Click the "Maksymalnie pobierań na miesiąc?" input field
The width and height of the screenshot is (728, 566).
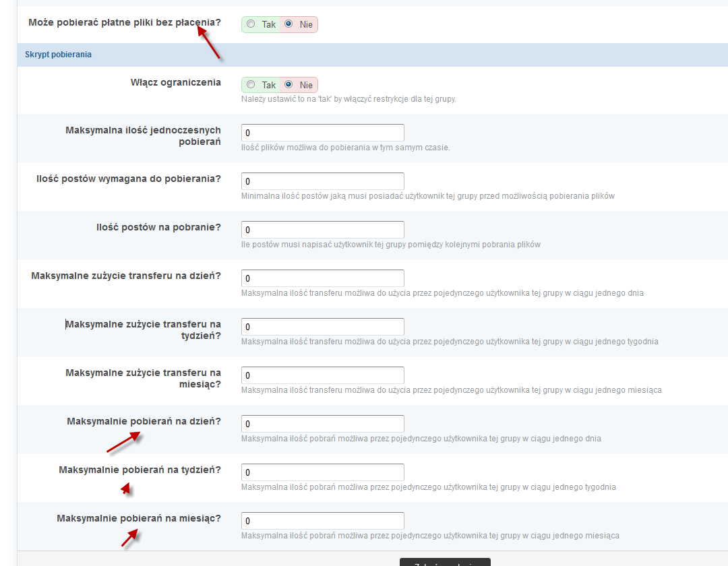pyautogui.click(x=322, y=520)
